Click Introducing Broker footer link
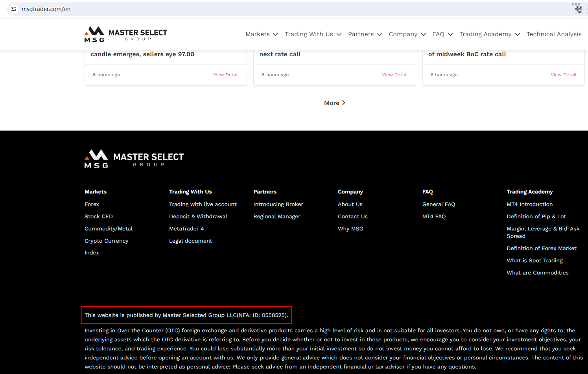 (278, 205)
